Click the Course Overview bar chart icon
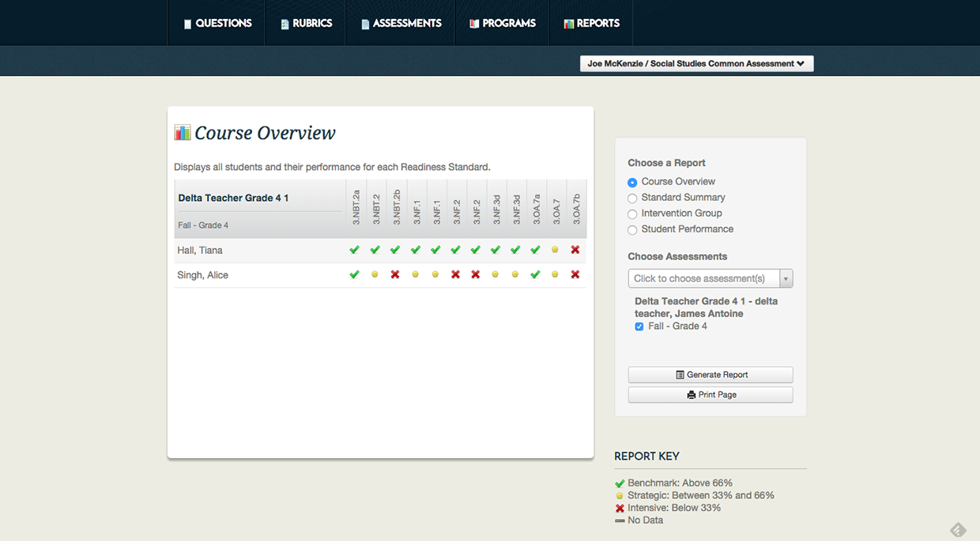The width and height of the screenshot is (980, 541). (183, 133)
